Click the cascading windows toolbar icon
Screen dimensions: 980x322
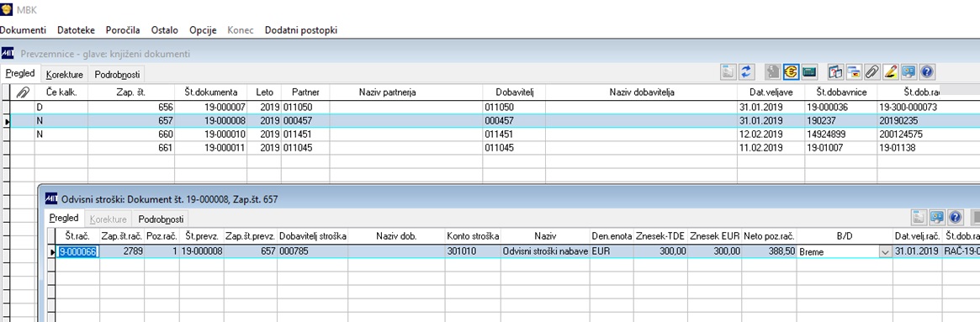tap(854, 72)
